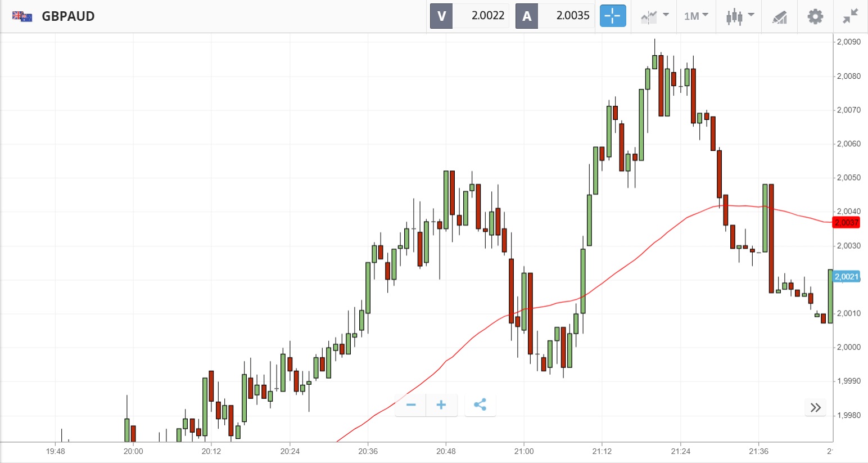Click the 2,0090 price axis label
The width and height of the screenshot is (868, 463).
point(848,42)
